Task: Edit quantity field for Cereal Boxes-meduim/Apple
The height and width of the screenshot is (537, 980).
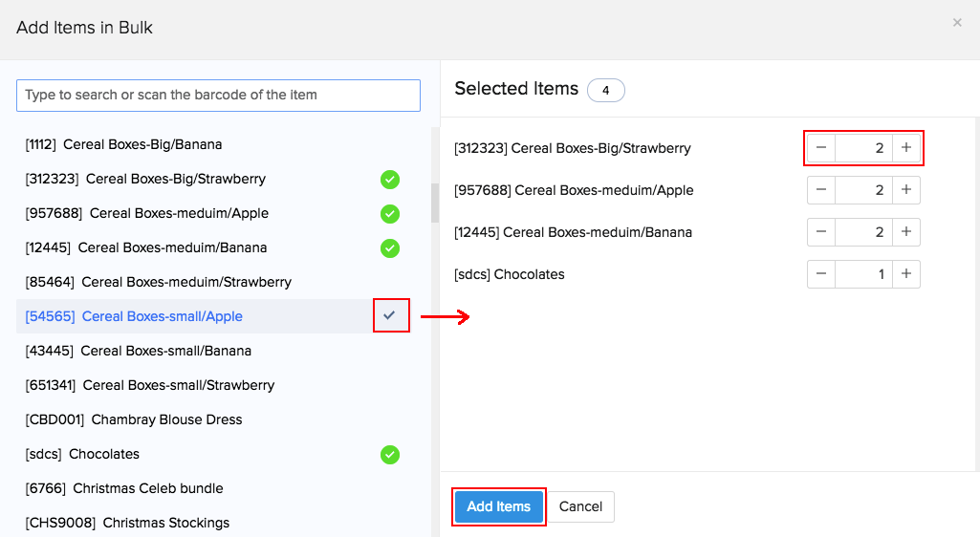Action: click(x=863, y=190)
